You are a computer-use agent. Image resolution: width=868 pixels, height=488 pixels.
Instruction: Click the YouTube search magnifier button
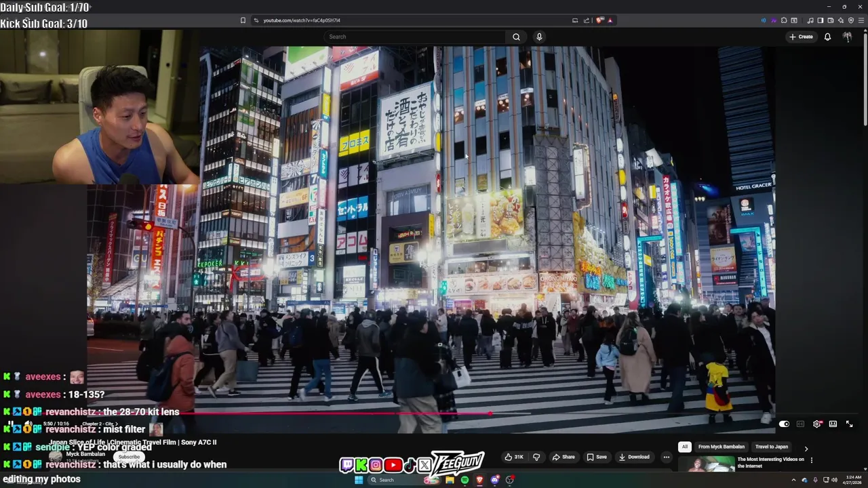click(x=516, y=37)
